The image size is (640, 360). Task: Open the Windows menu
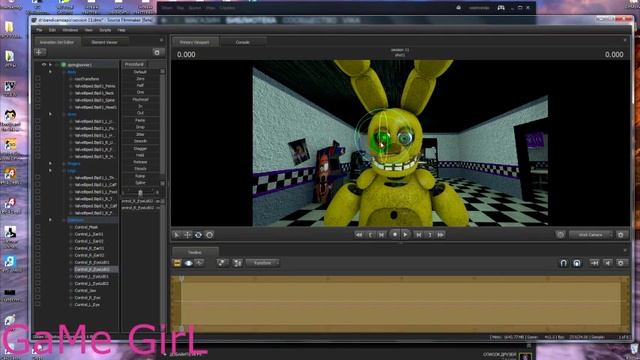70,30
